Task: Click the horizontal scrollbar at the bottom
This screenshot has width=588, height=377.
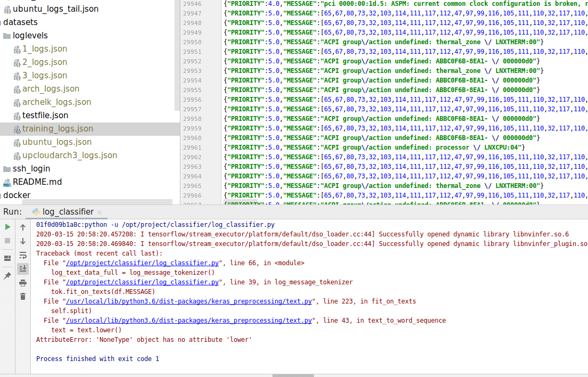Action: coord(293,374)
